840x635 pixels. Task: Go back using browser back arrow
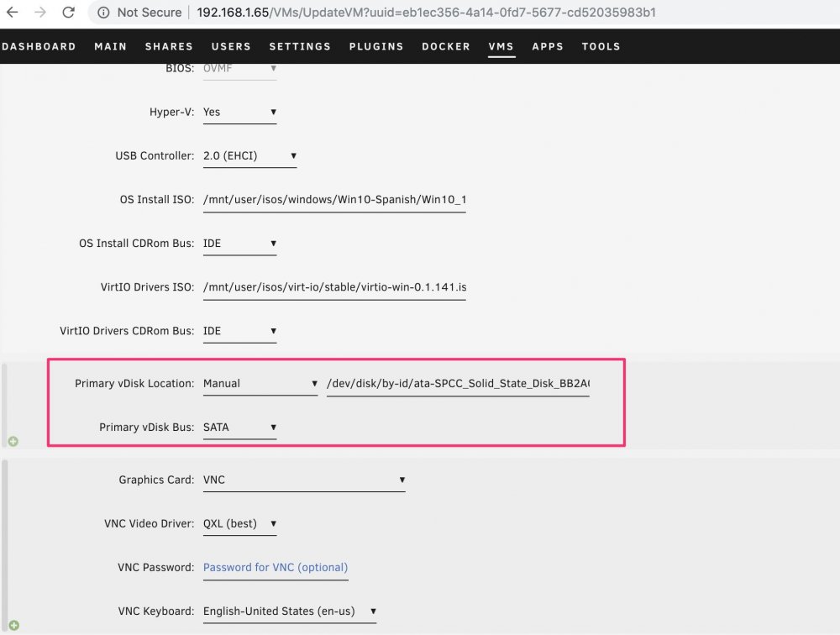coord(13,12)
